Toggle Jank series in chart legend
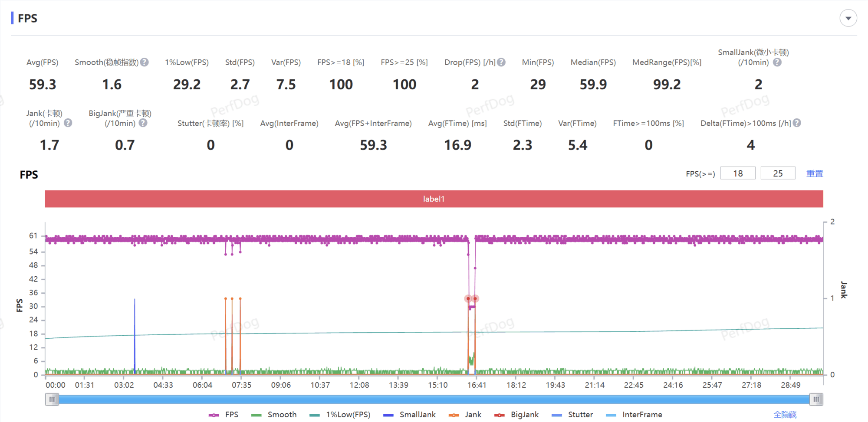This screenshot has height=422, width=868. (465, 415)
